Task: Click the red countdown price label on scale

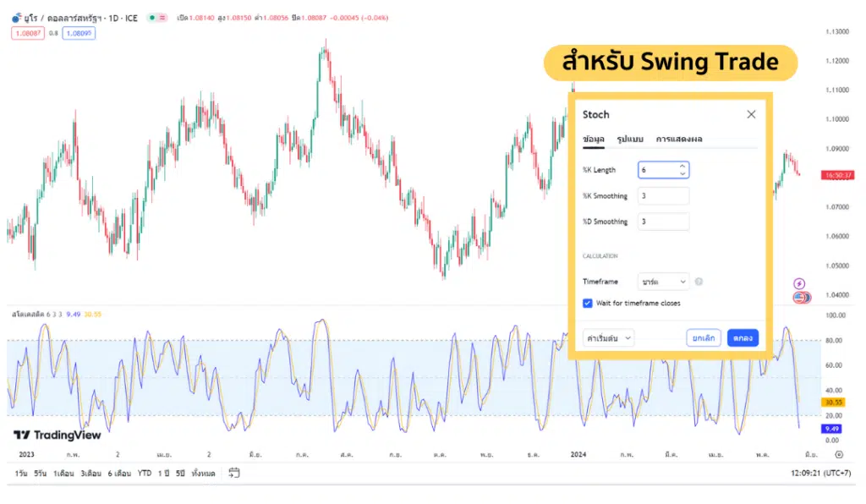Action: (838, 175)
